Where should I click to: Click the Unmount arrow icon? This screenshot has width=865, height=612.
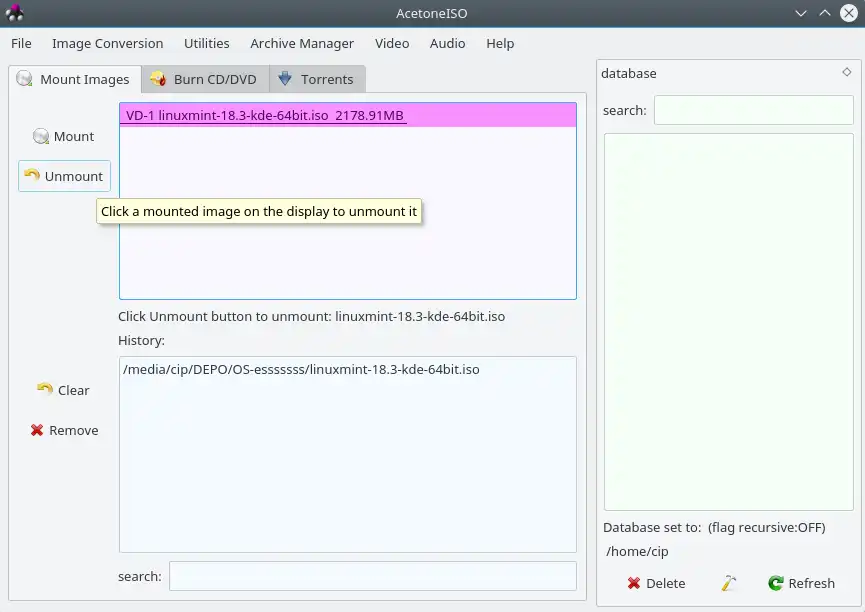[x=32, y=175]
